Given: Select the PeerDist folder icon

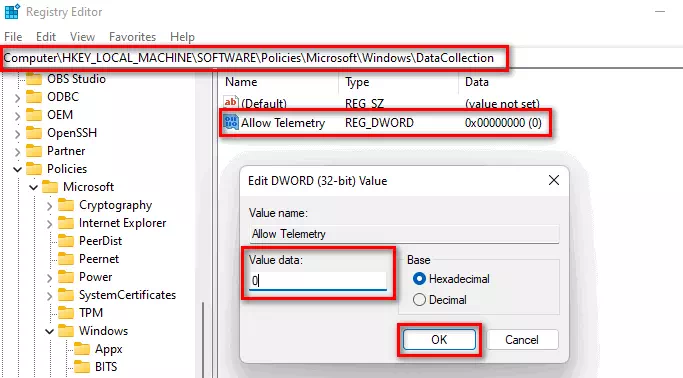Looking at the screenshot, I should point(66,241).
